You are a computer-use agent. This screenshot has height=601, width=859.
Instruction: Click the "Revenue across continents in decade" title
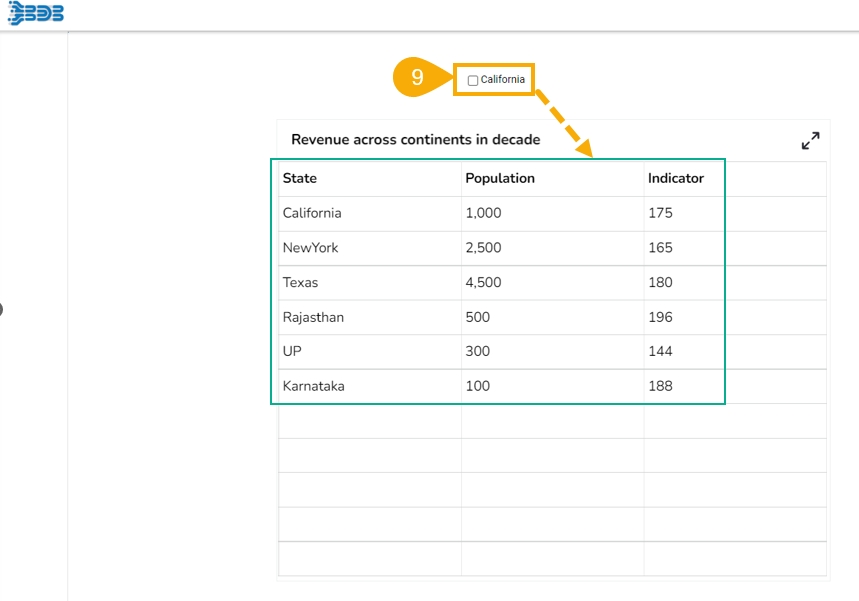(x=415, y=140)
